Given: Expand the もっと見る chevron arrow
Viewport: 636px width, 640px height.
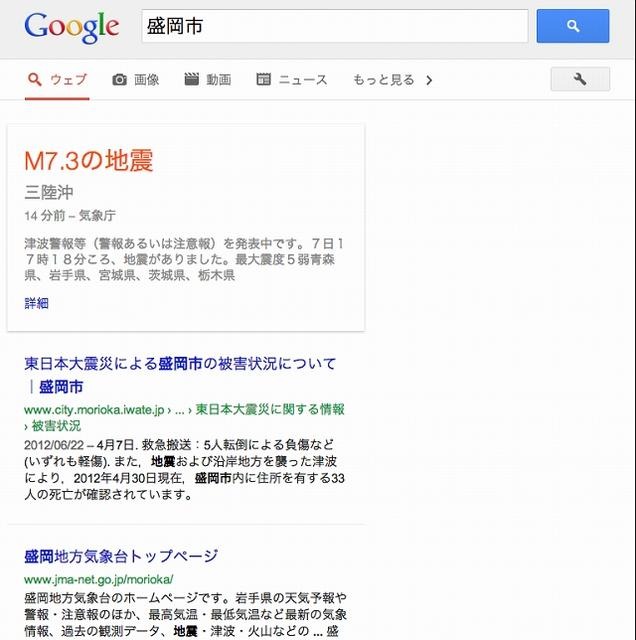Looking at the screenshot, I should (429, 80).
